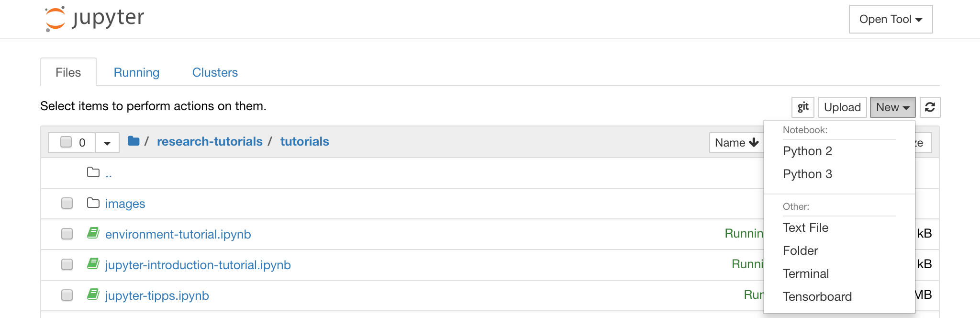Click the Upload button
Viewport: 980px width, 319px height.
842,107
